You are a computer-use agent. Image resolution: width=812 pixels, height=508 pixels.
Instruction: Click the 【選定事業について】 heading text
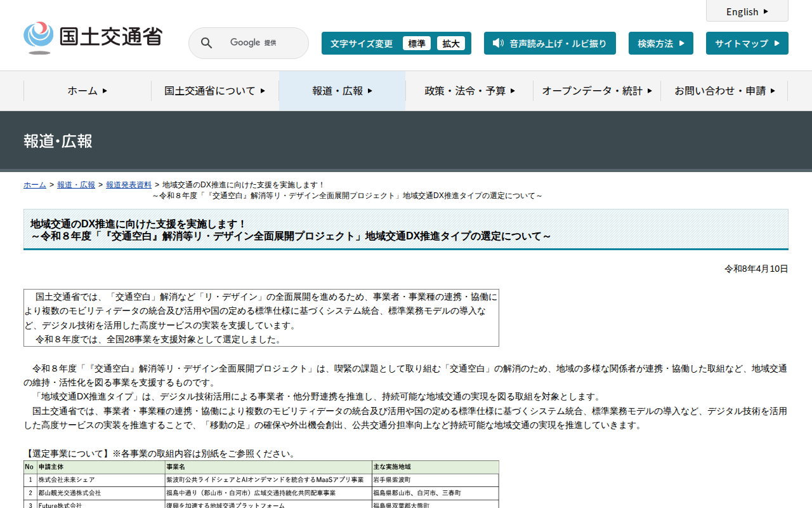click(x=68, y=454)
